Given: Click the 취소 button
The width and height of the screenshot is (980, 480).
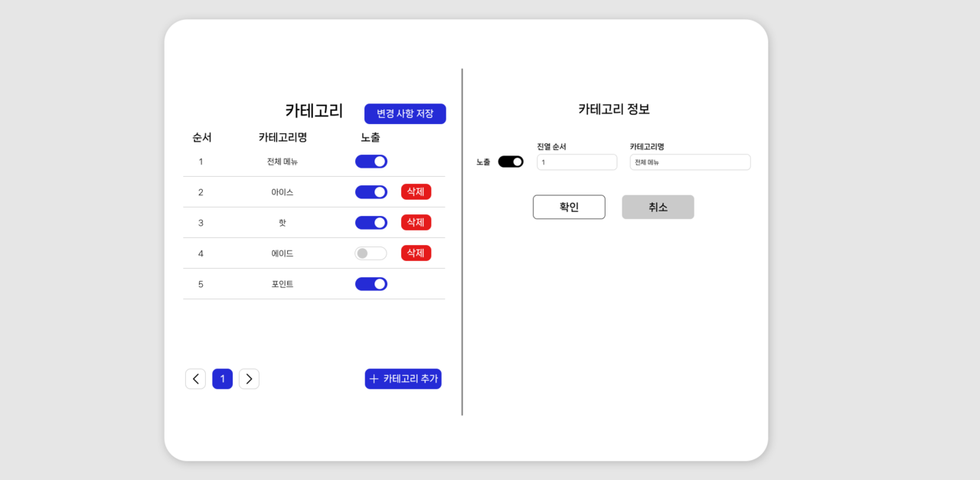Looking at the screenshot, I should 658,207.
